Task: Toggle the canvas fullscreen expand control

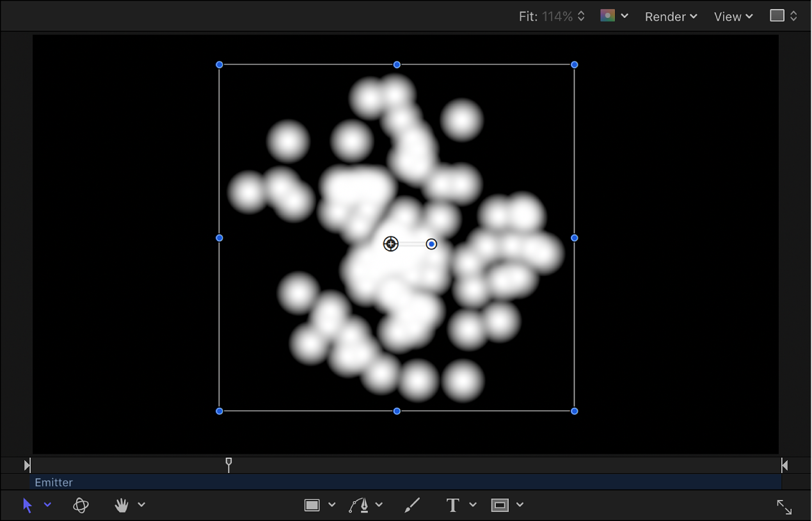Action: 784,507
